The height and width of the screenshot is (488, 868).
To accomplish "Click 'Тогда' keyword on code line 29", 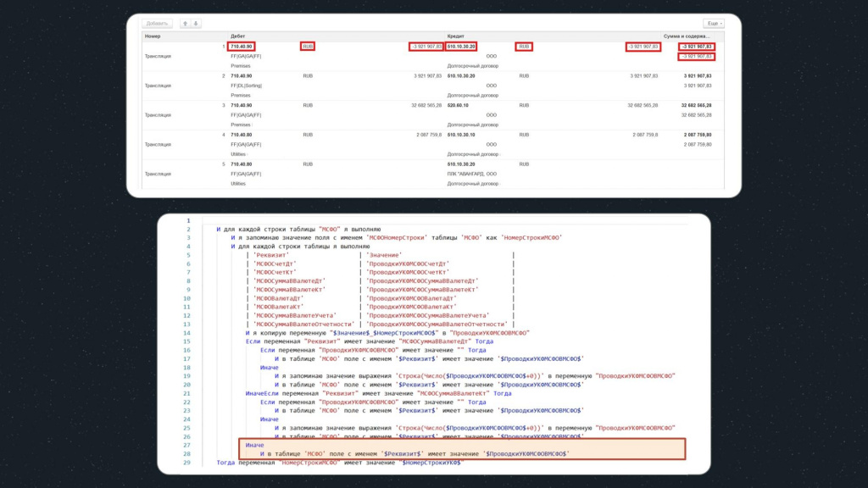I will (x=225, y=463).
